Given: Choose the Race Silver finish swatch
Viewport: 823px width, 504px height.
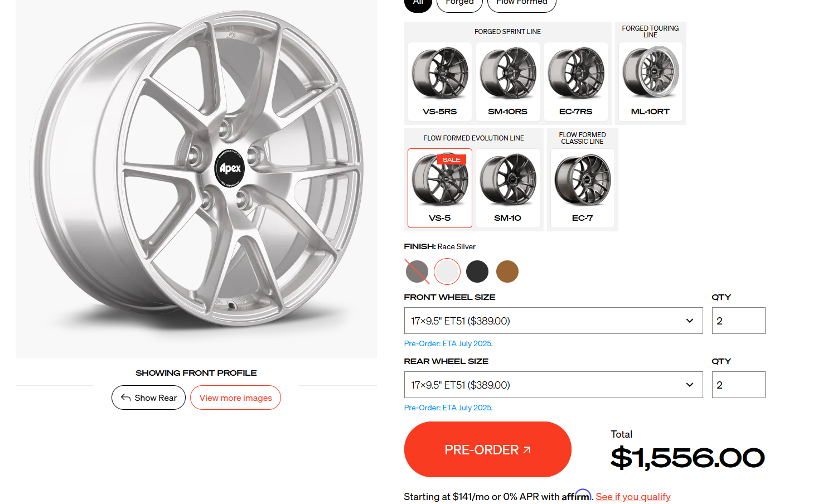Looking at the screenshot, I should tap(447, 272).
